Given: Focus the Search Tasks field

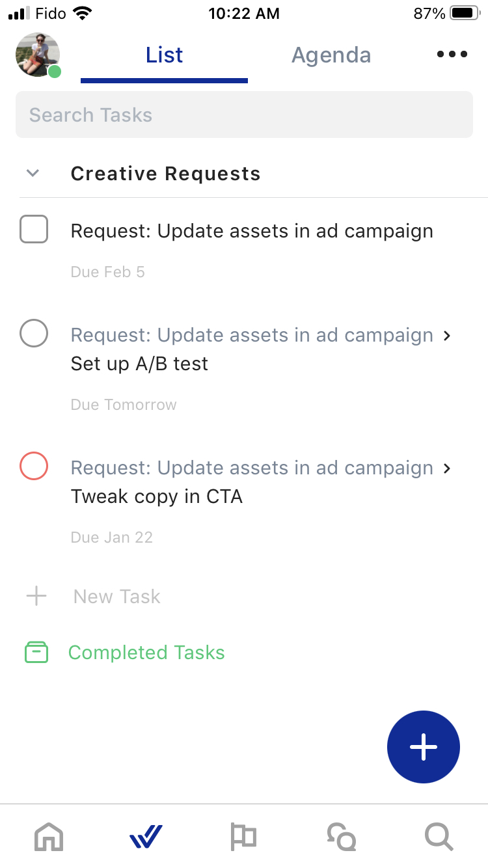Looking at the screenshot, I should (244, 115).
